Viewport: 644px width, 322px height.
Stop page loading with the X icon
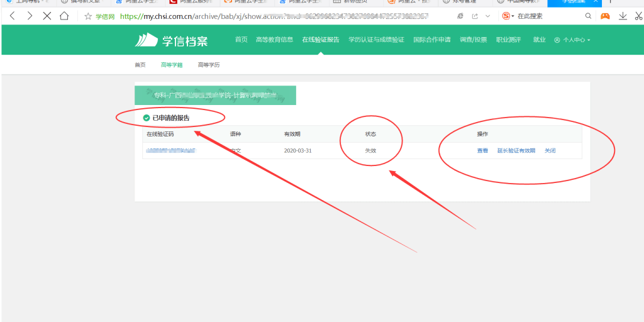point(47,16)
